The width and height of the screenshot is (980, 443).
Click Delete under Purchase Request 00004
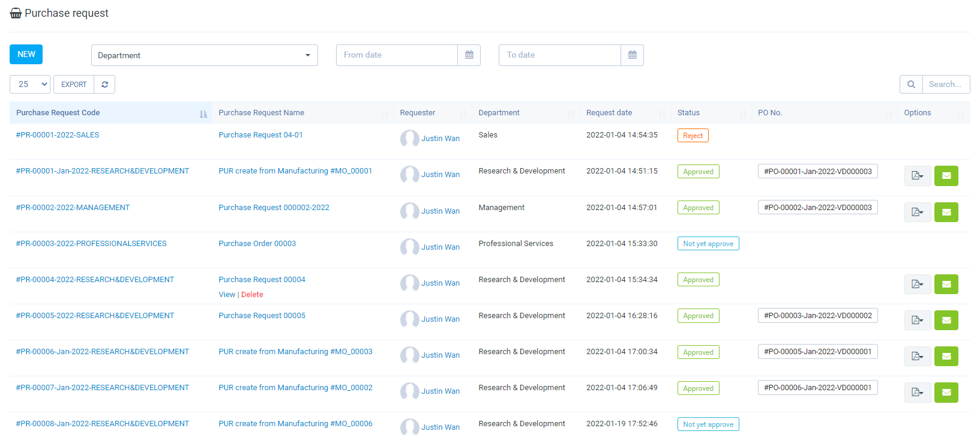click(252, 295)
